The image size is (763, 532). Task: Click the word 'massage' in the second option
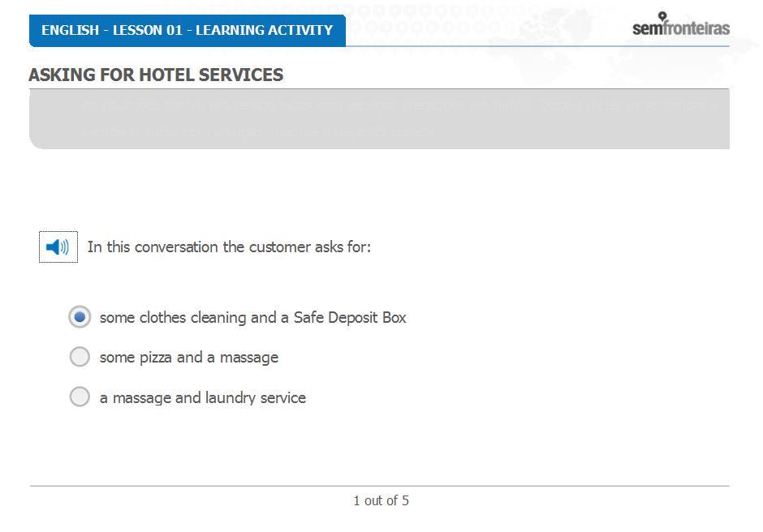249,358
